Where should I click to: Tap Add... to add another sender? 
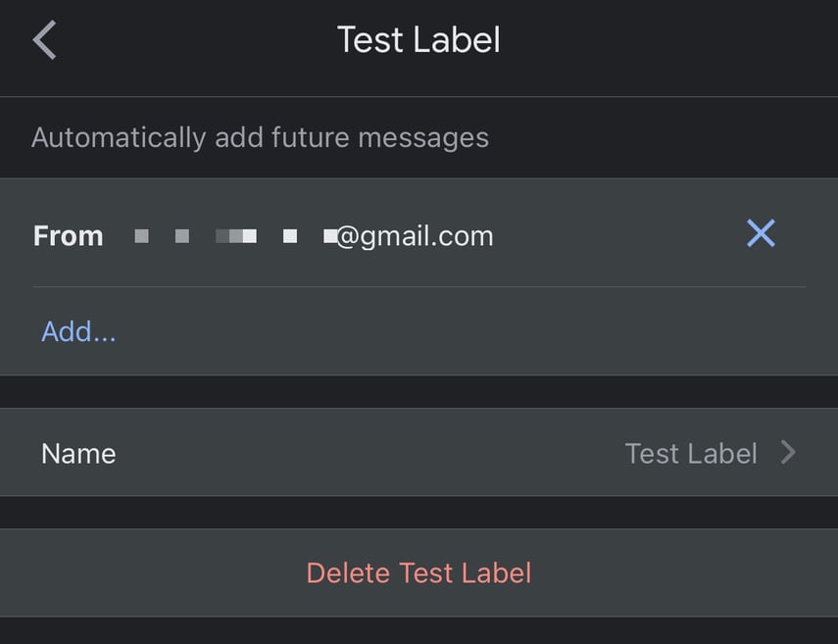tap(78, 331)
